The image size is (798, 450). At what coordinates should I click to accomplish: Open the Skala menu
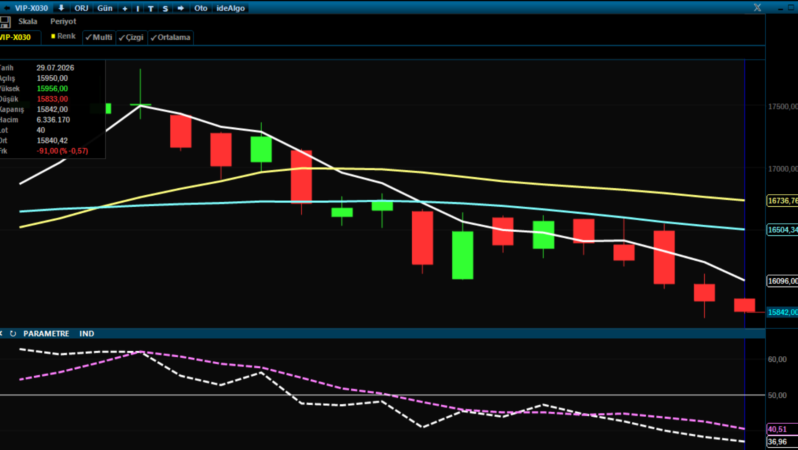point(27,21)
